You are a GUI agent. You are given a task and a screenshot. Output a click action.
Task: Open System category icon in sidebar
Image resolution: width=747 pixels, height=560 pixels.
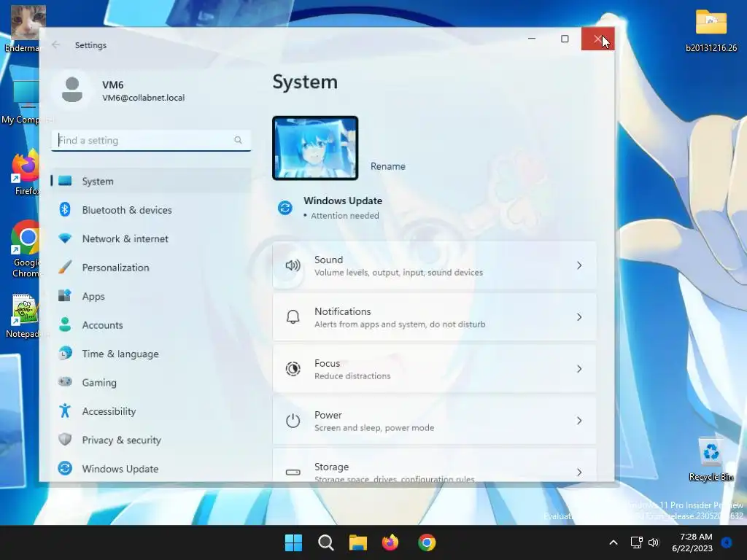(65, 181)
